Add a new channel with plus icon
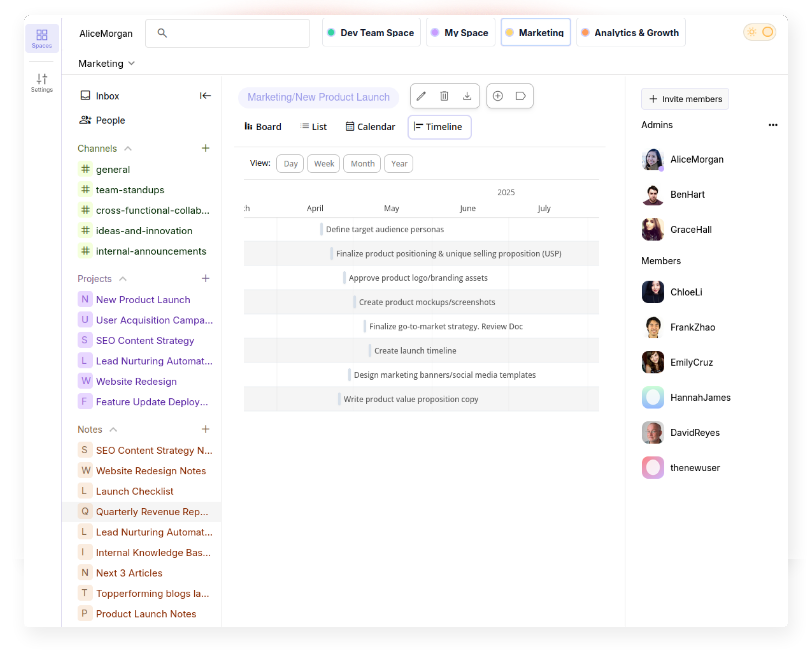Image resolution: width=812 pixels, height=666 pixels. pyautogui.click(x=205, y=148)
